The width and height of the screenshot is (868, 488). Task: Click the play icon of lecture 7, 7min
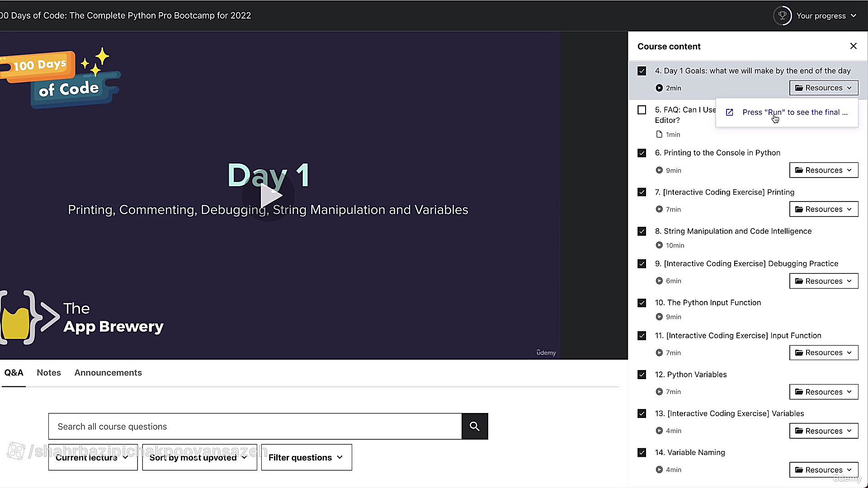(659, 209)
